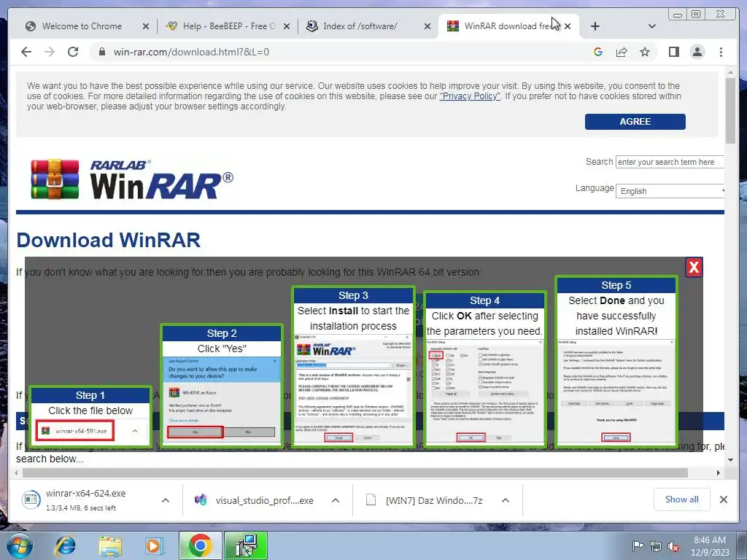Select the WinRAR download tab
The image size is (747, 560).
coord(508,26)
